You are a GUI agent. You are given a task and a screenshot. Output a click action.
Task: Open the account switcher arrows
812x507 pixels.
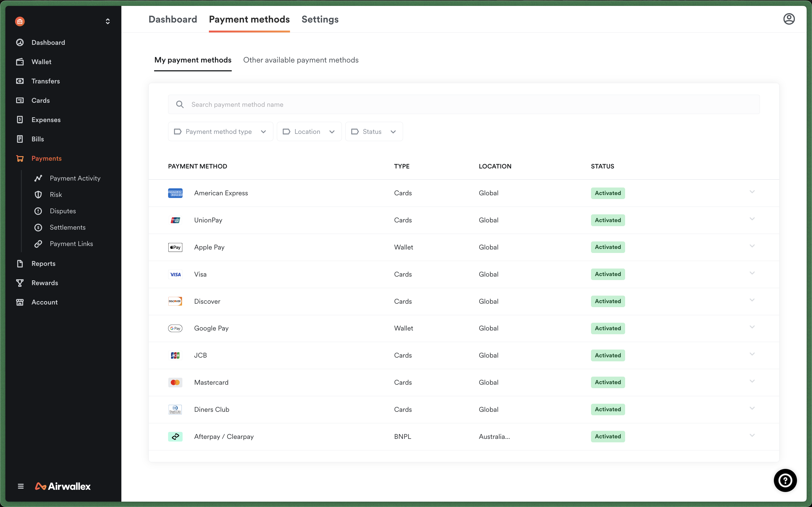[108, 21]
